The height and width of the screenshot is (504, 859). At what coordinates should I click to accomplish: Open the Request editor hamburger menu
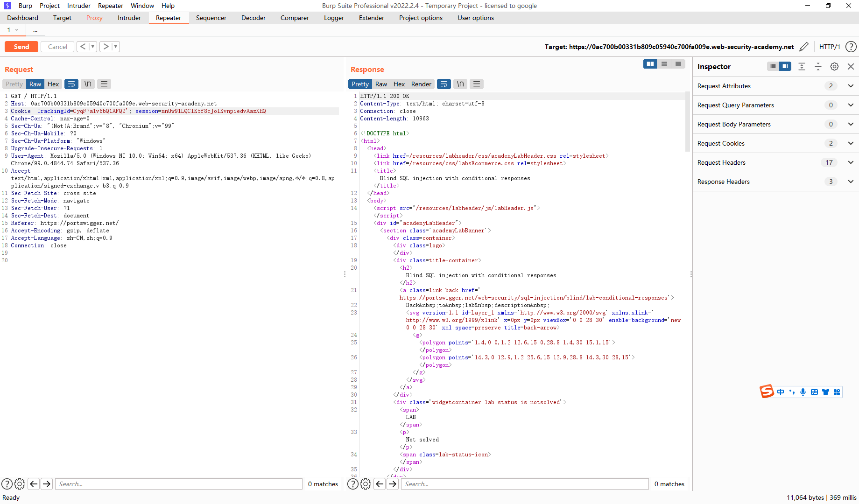[104, 84]
